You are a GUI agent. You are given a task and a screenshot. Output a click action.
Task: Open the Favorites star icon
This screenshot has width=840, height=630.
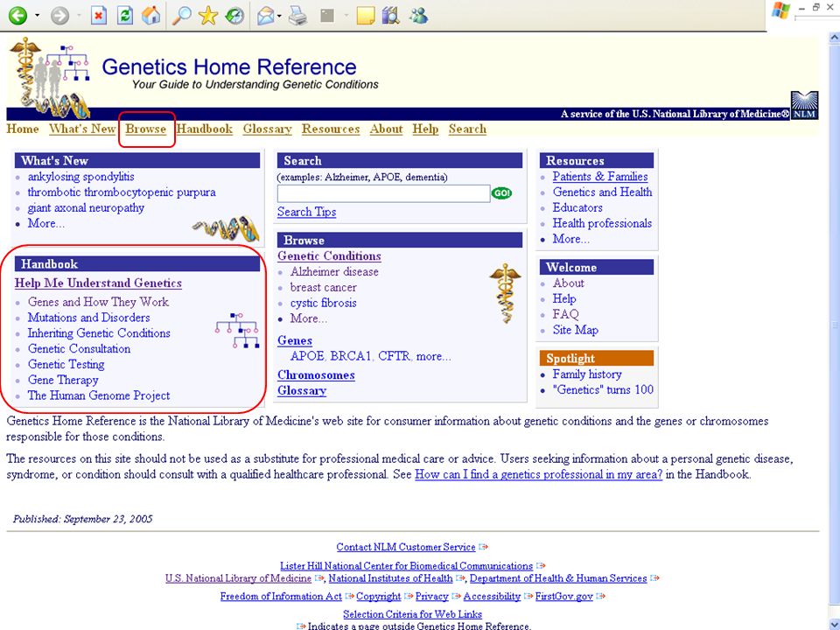(208, 15)
